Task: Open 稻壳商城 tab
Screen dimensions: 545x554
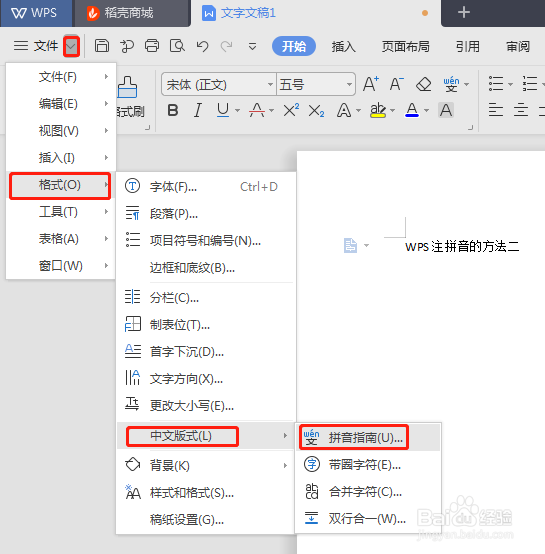Action: pos(132,13)
